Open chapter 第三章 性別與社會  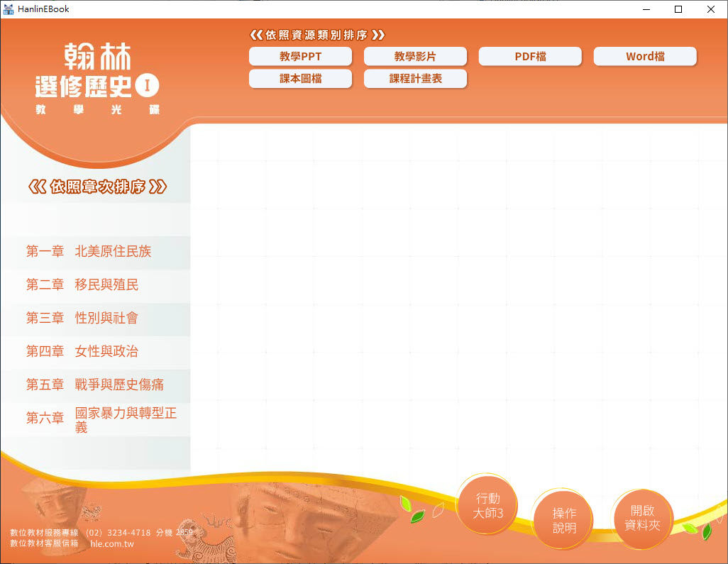coord(82,318)
